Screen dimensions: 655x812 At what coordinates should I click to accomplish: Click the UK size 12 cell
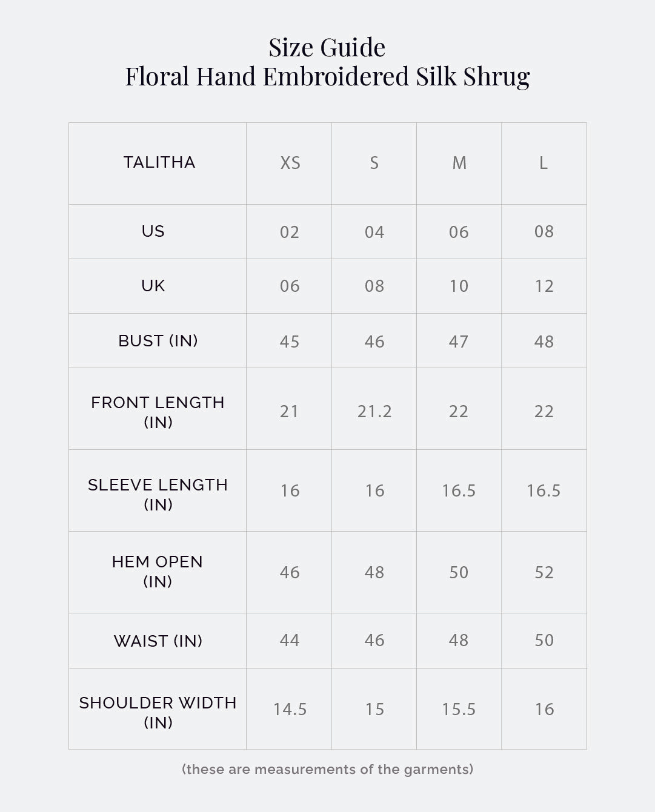(544, 286)
